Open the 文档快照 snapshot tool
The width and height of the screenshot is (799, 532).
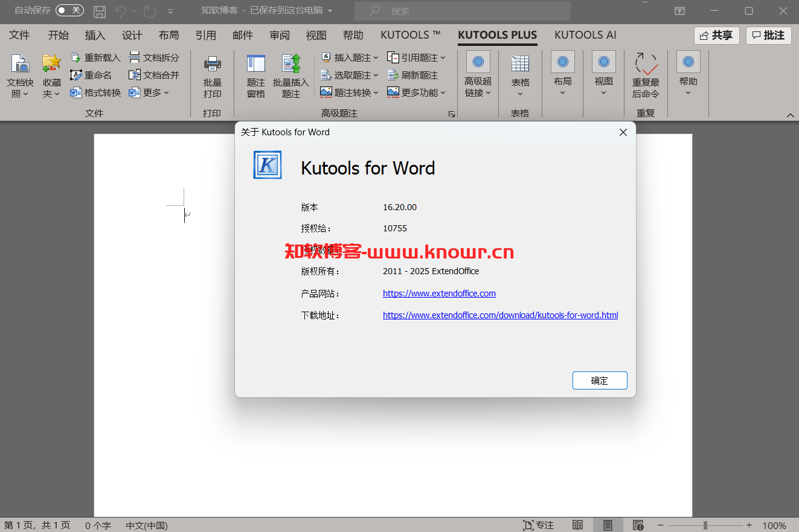click(x=20, y=76)
